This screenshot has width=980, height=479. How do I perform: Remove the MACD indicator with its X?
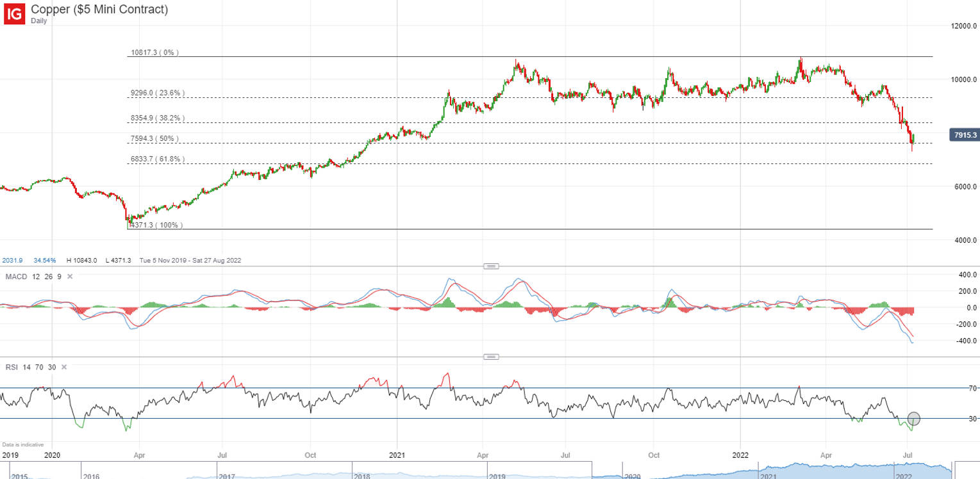pos(70,277)
